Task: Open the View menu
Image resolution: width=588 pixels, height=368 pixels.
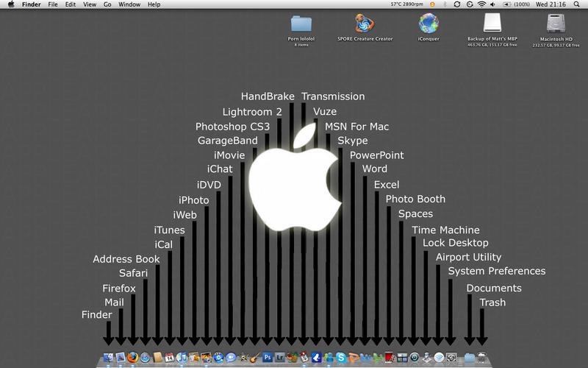Action: tap(90, 4)
